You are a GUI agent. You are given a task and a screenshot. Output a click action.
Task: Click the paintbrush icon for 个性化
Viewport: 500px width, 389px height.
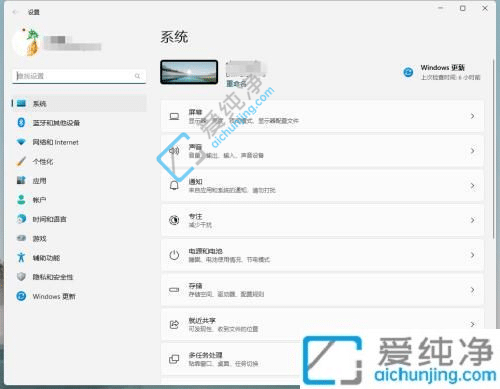[x=21, y=161]
